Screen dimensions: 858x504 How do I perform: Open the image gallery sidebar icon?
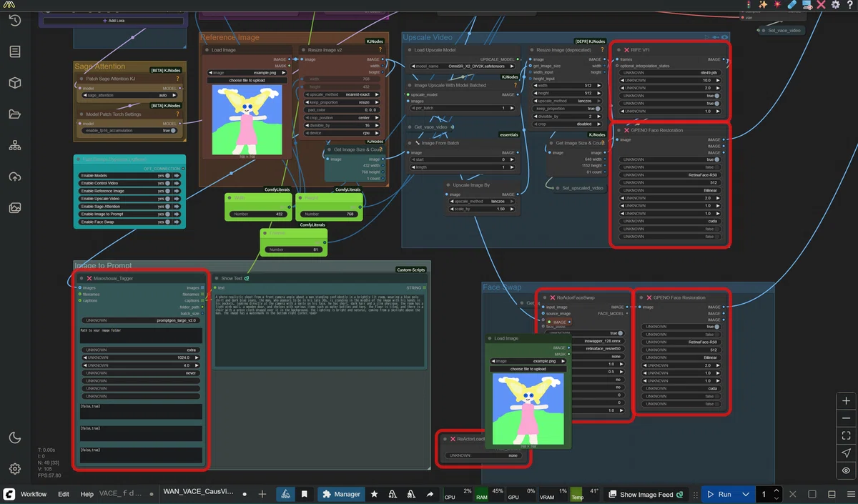14,208
